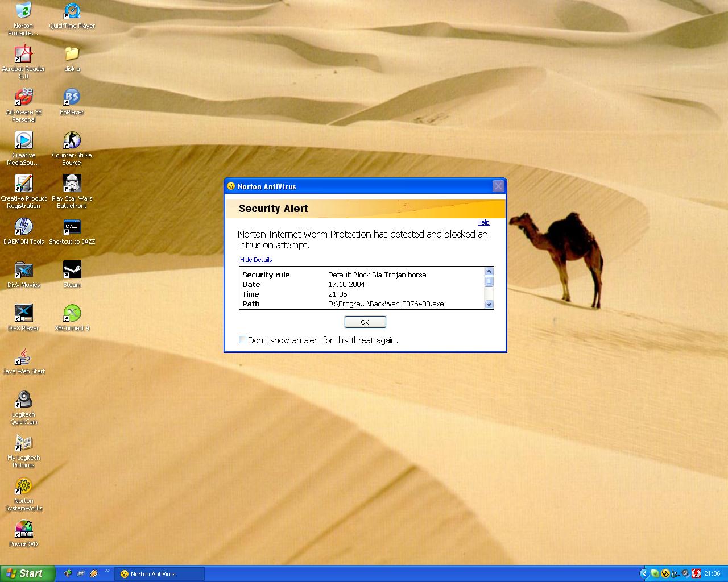This screenshot has height=582, width=728.
Task: Select the Acrobat Reader 5.0 shortcut
Action: [23, 61]
